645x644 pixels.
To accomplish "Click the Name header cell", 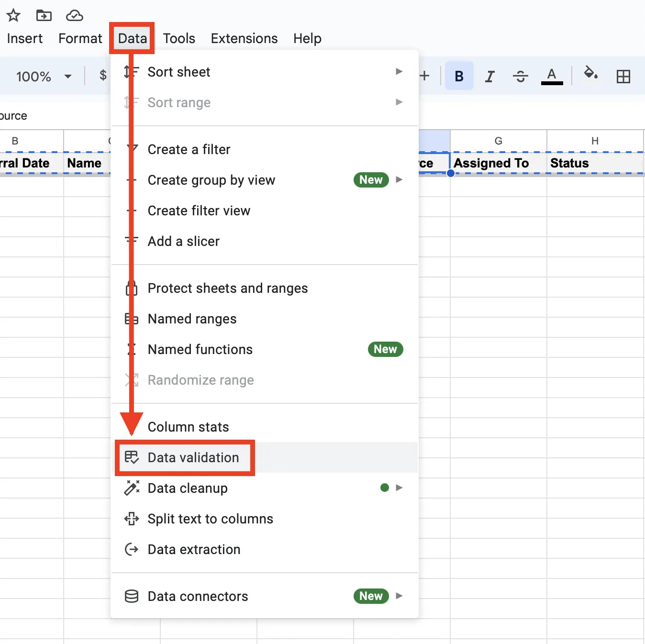I will pos(87,163).
